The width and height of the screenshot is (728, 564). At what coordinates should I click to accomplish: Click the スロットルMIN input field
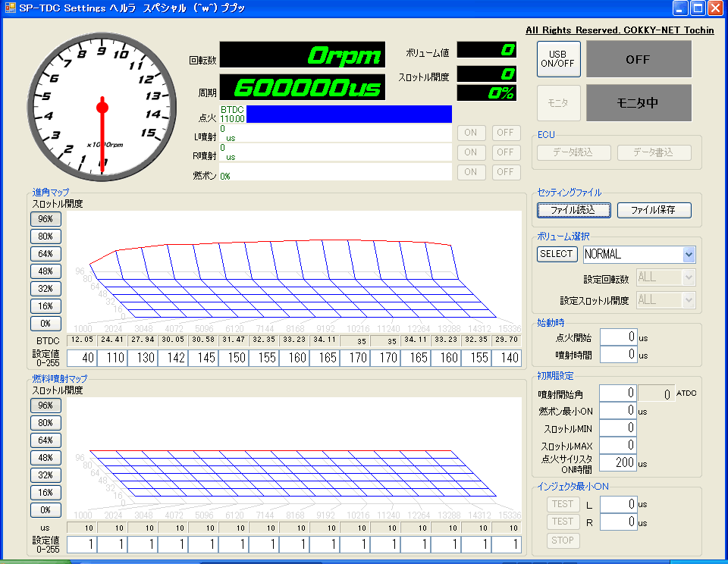click(x=618, y=428)
